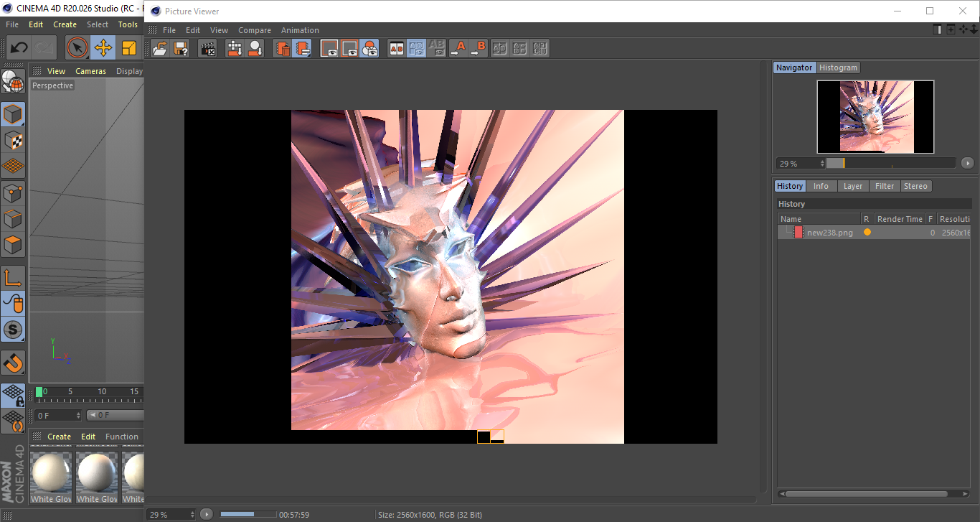Viewport: 980px width, 522px height.
Task: Click the last AB compare toolbar icon
Action: tap(540, 48)
